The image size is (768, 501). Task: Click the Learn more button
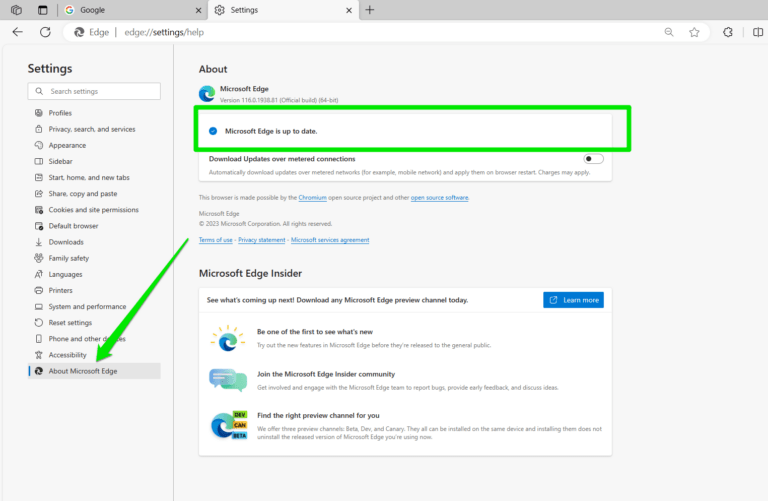(573, 300)
